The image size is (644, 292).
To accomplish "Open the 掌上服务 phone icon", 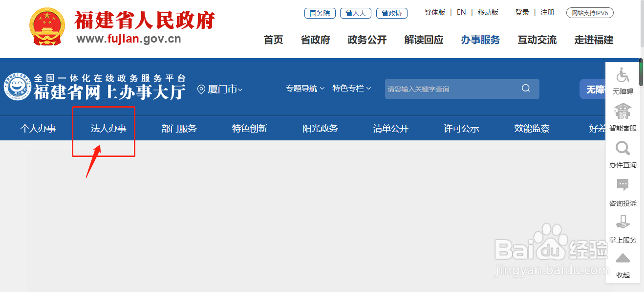I will pos(623,222).
